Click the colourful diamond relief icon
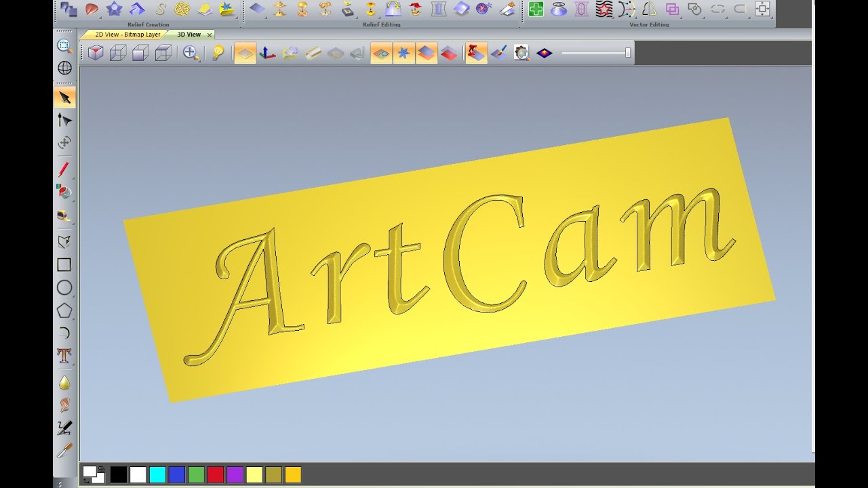 545,53
